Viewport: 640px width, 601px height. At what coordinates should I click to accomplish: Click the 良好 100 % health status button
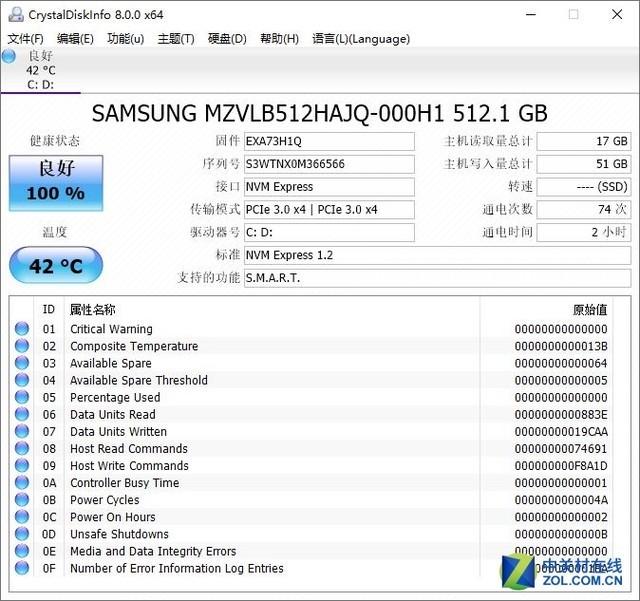(56, 183)
